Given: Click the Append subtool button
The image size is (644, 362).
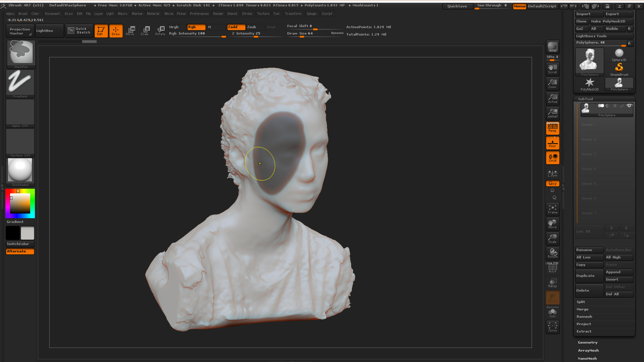Looking at the screenshot, I should (x=619, y=272).
